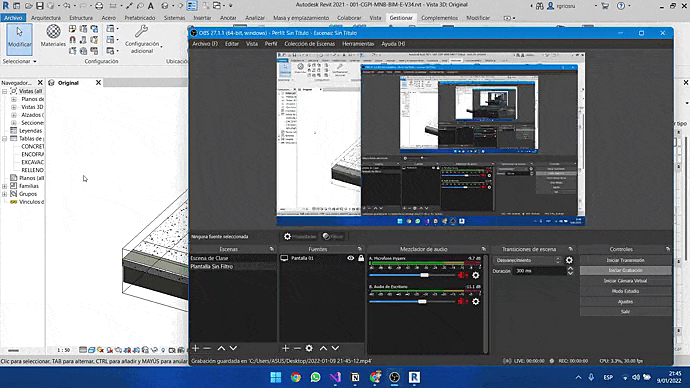Expand the Familias node in project browser
Viewport: 690px width, 388px height.
[5, 186]
